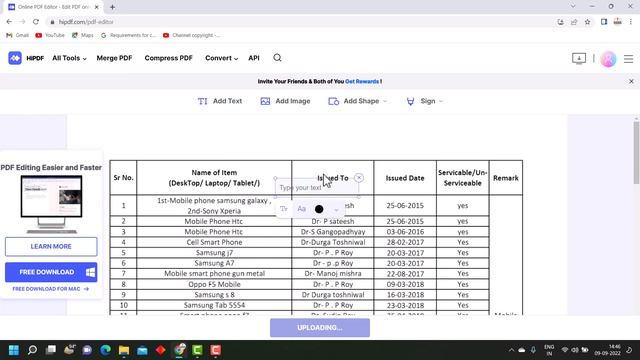Reload the current page
The width and height of the screenshot is (640, 360).
[36, 22]
